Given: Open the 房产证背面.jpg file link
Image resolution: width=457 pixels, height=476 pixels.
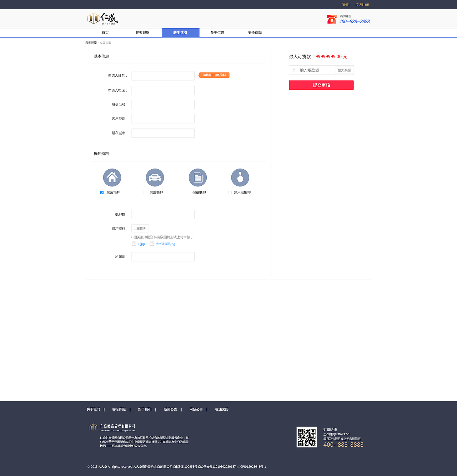Looking at the screenshot, I should [x=165, y=244].
